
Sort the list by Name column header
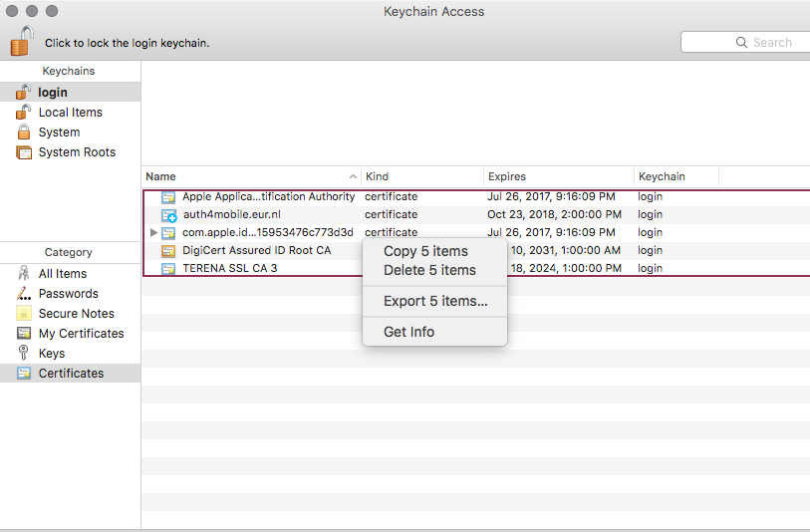tap(251, 176)
